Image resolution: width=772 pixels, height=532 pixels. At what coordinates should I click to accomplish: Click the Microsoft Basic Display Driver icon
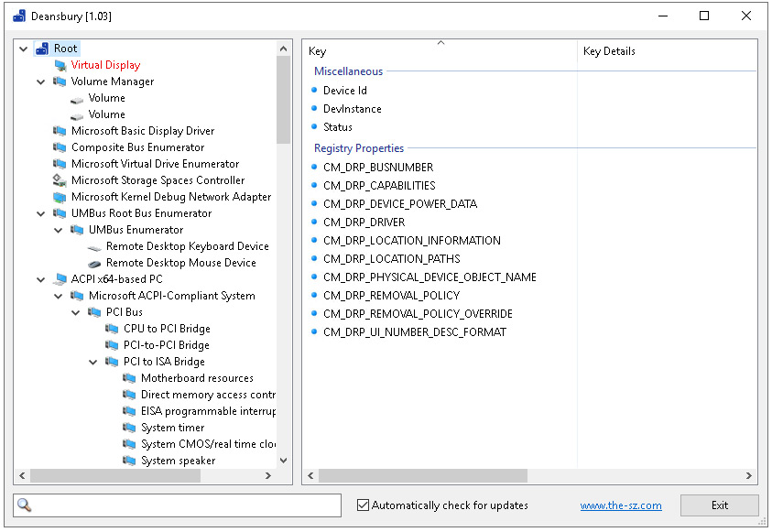coord(60,131)
